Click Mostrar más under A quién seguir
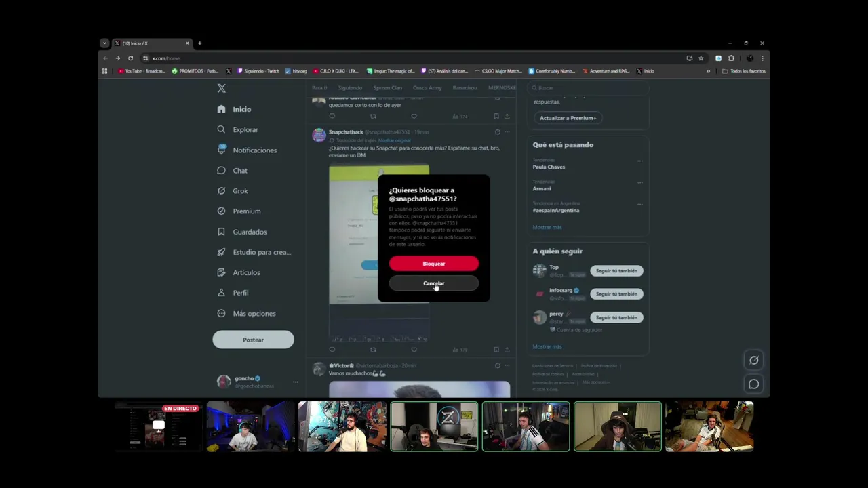 (547, 346)
